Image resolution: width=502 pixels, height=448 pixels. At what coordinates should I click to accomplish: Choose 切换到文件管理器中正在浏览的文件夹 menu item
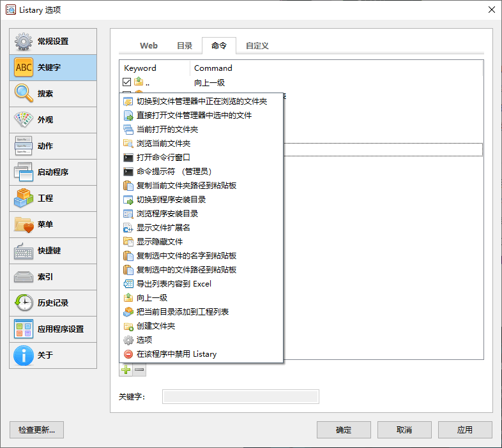(x=201, y=101)
